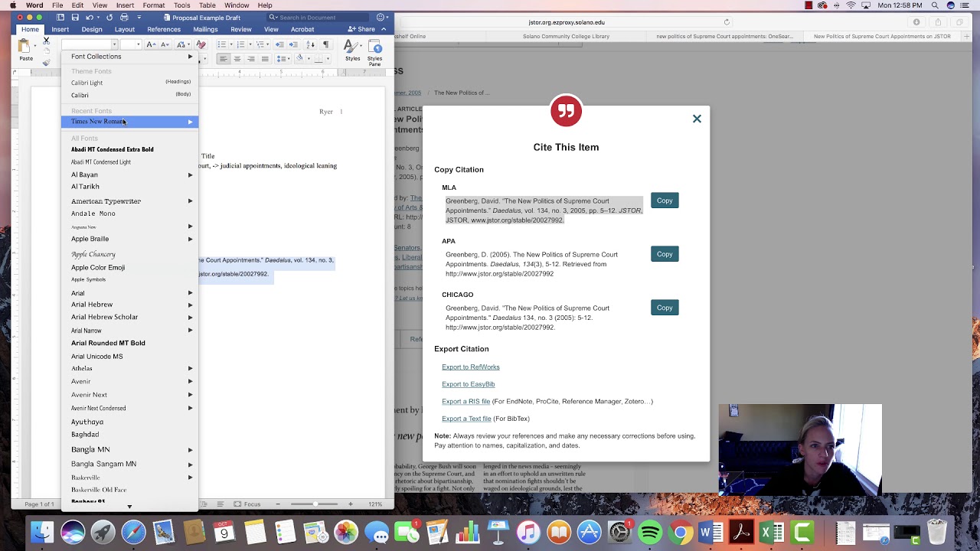Switch to the References ribbon tab

coord(164,29)
